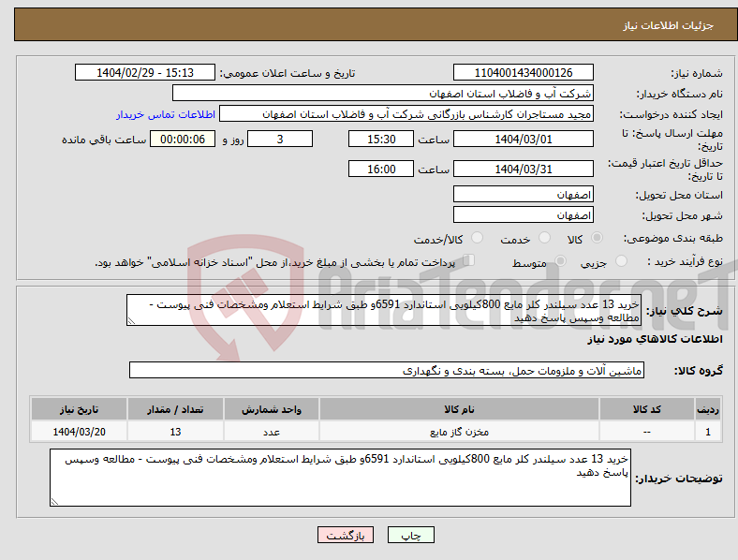Select the کالا radio button

click(597, 238)
